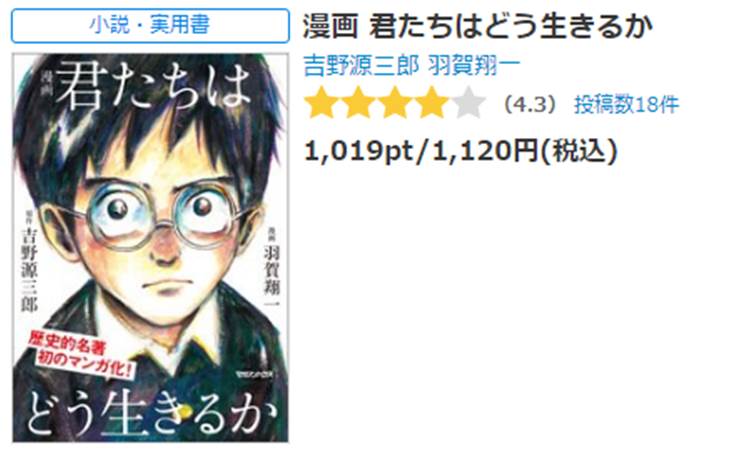
Task: Select the 小説・実用書 category tag
Action: pyautogui.click(x=150, y=25)
